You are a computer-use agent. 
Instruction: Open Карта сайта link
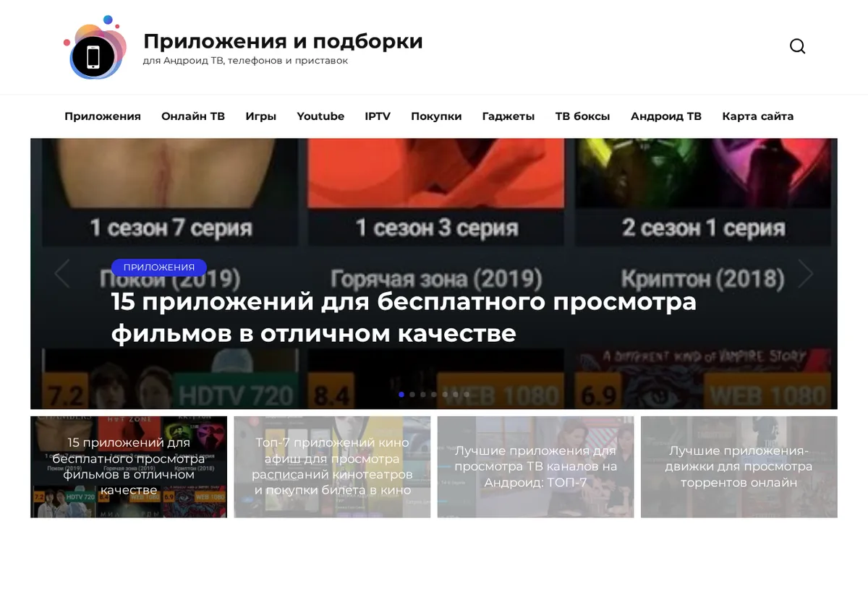(x=757, y=116)
